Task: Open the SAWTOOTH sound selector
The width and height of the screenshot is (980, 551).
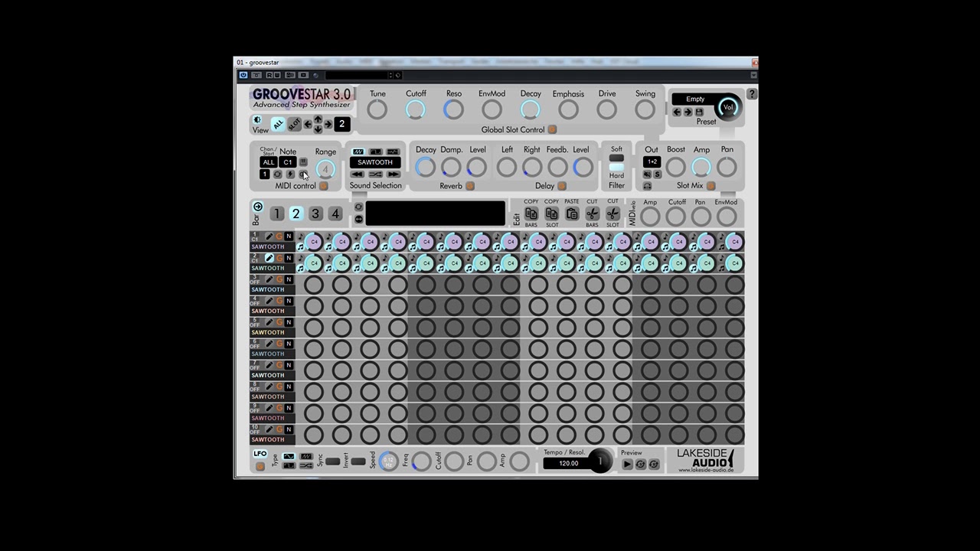Action: [x=375, y=162]
